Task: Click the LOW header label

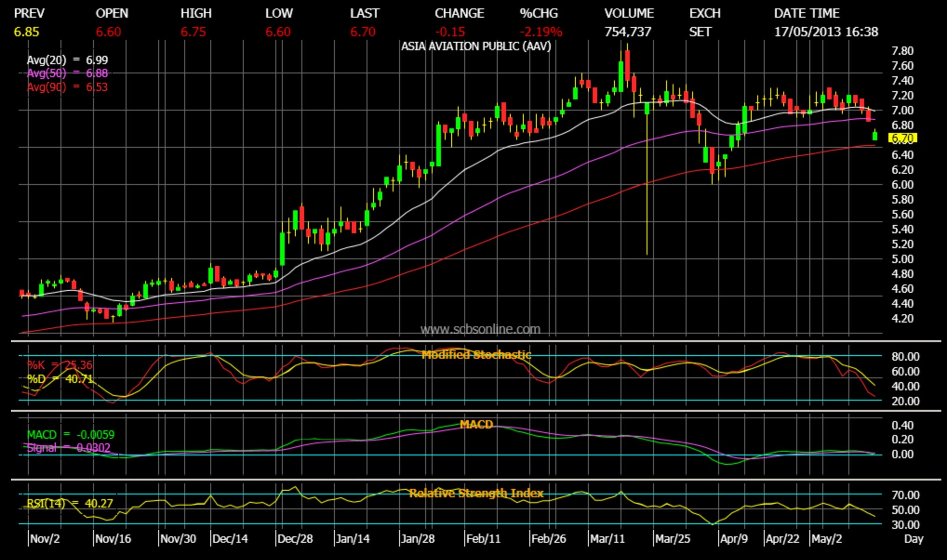Action: click(x=279, y=13)
